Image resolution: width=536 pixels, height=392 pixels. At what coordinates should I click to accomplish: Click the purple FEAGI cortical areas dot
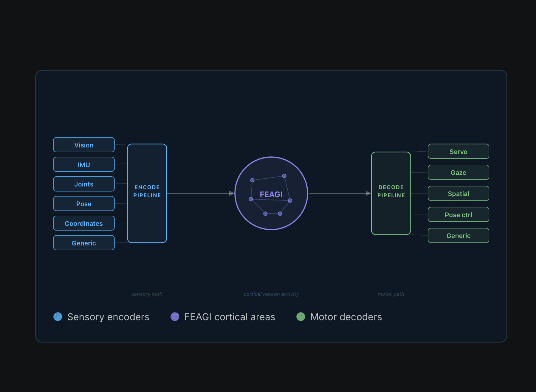[x=175, y=317]
